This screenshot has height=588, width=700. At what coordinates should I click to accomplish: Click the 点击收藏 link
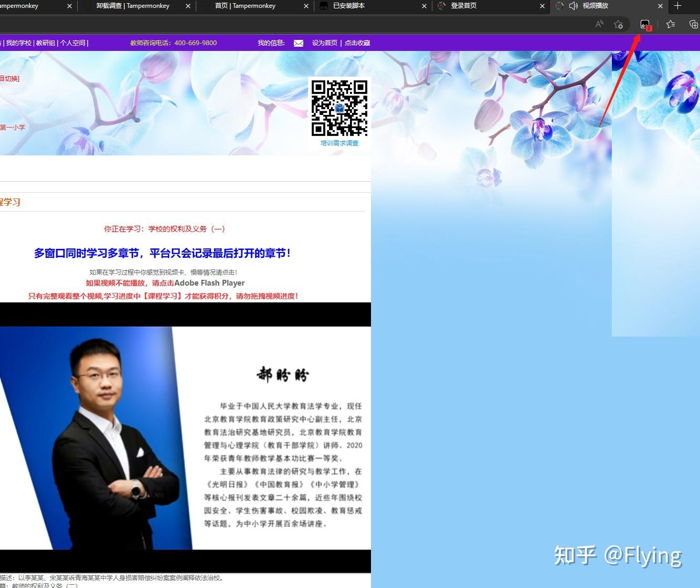click(x=357, y=43)
